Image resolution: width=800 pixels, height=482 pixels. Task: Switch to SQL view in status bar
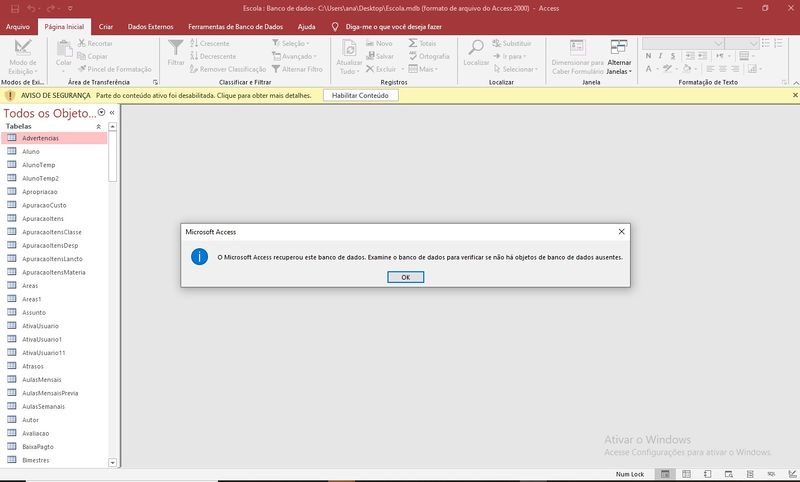pyautogui.click(x=771, y=474)
